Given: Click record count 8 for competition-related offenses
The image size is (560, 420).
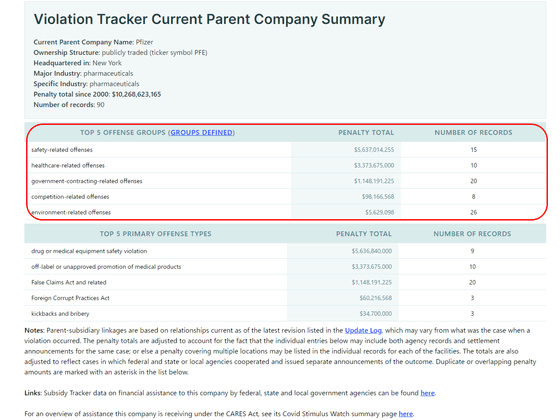Looking at the screenshot, I should [x=474, y=197].
